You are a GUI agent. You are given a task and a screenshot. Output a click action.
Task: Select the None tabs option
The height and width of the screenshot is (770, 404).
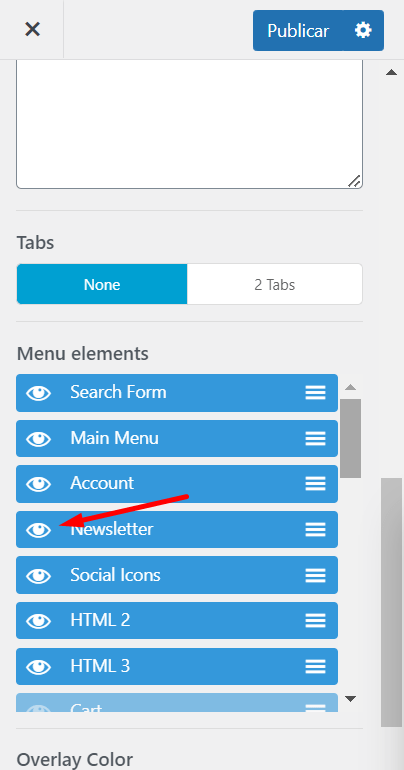tap(102, 284)
